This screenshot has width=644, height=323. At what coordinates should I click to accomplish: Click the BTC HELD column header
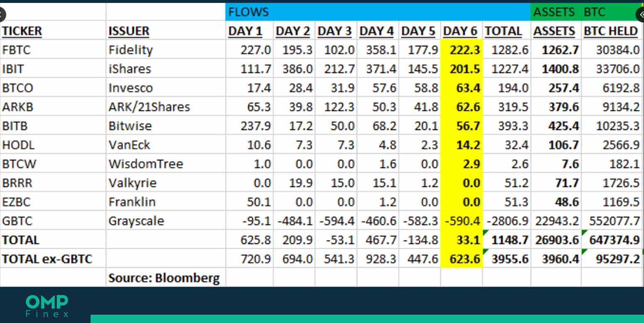click(611, 31)
